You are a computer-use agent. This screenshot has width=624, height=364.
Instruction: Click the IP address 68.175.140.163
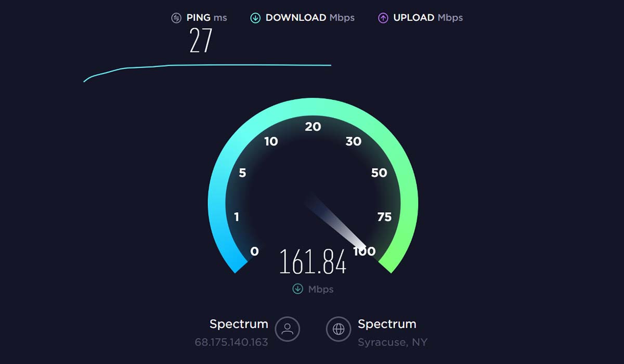(x=231, y=342)
